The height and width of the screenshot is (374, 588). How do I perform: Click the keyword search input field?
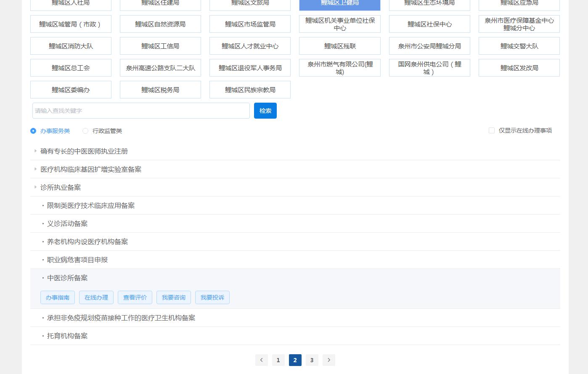coord(141,111)
